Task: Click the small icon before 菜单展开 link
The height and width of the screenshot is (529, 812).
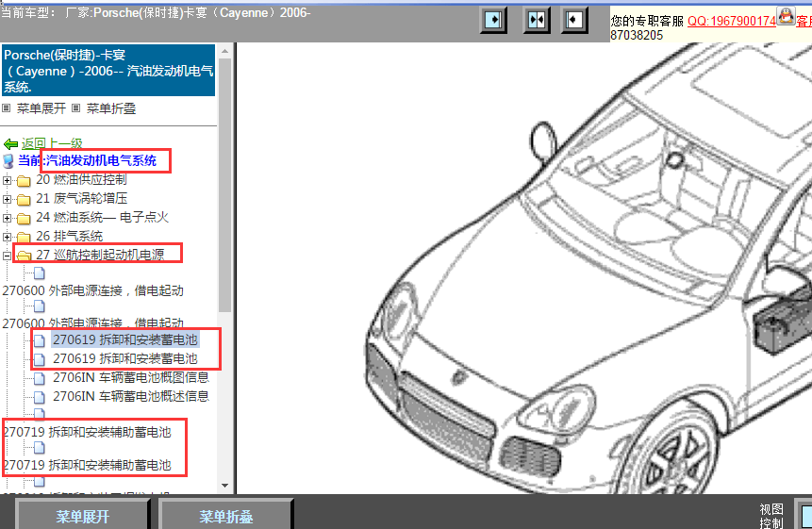Action: [7, 108]
